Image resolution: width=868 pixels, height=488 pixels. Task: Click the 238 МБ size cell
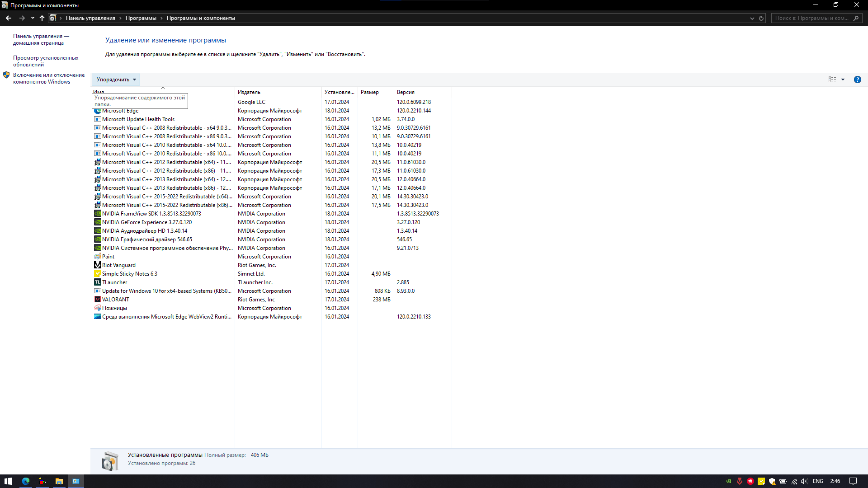[x=382, y=300]
